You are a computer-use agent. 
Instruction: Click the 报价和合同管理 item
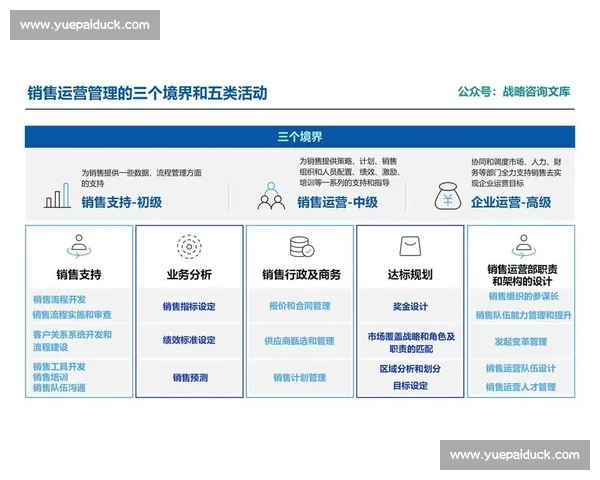click(x=300, y=306)
